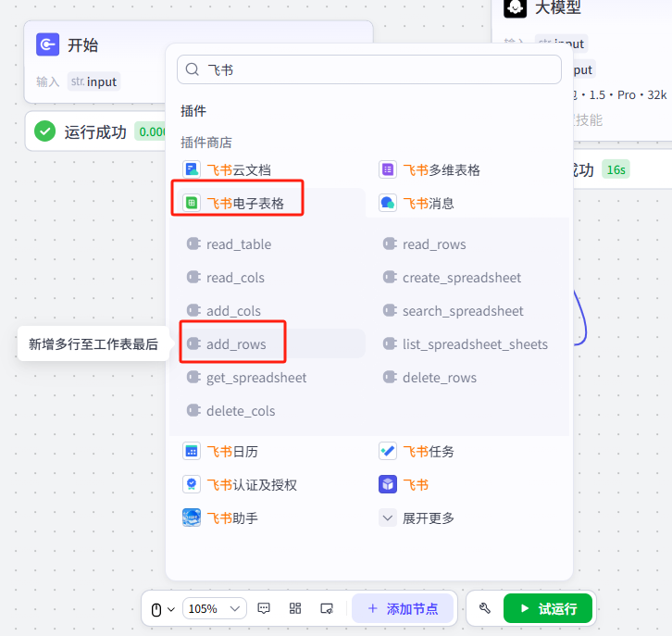This screenshot has height=636, width=672.
Task: Click the 飞书多维表格 plugin icon
Action: (388, 169)
